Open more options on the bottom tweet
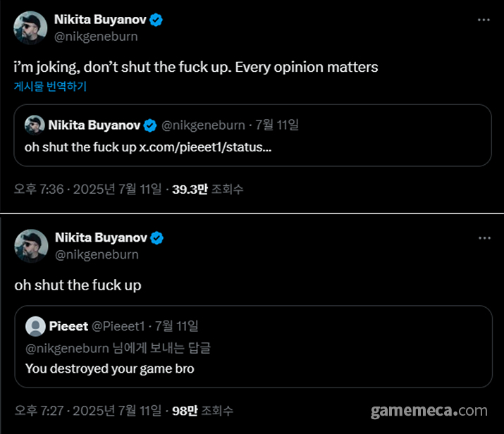Screen dimensions: 504x434 [484, 238]
